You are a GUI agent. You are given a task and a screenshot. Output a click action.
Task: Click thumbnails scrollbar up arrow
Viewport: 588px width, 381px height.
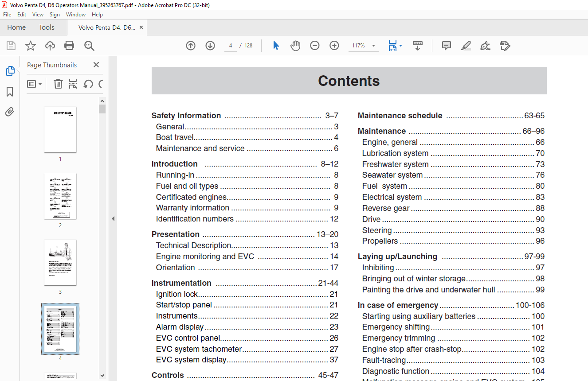[102, 101]
